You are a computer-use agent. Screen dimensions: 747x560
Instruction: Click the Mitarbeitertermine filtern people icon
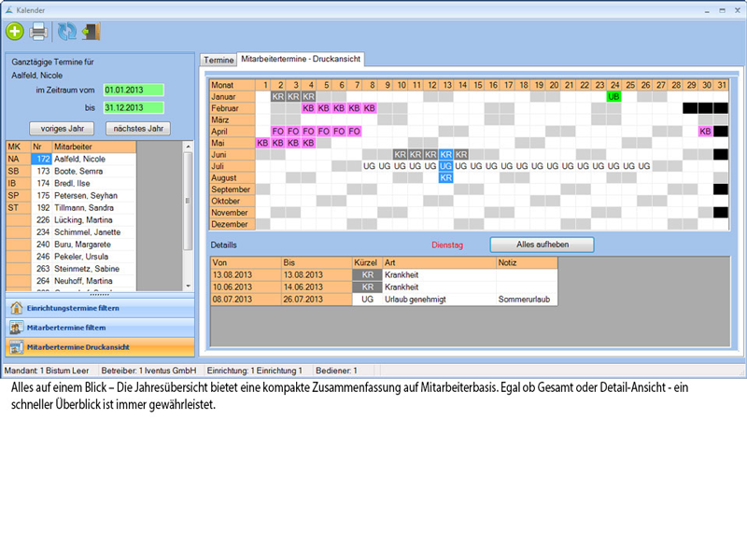[x=16, y=328]
